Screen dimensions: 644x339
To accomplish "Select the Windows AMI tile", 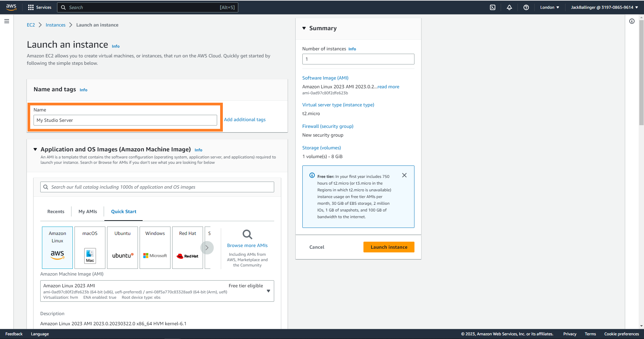I will [155, 247].
